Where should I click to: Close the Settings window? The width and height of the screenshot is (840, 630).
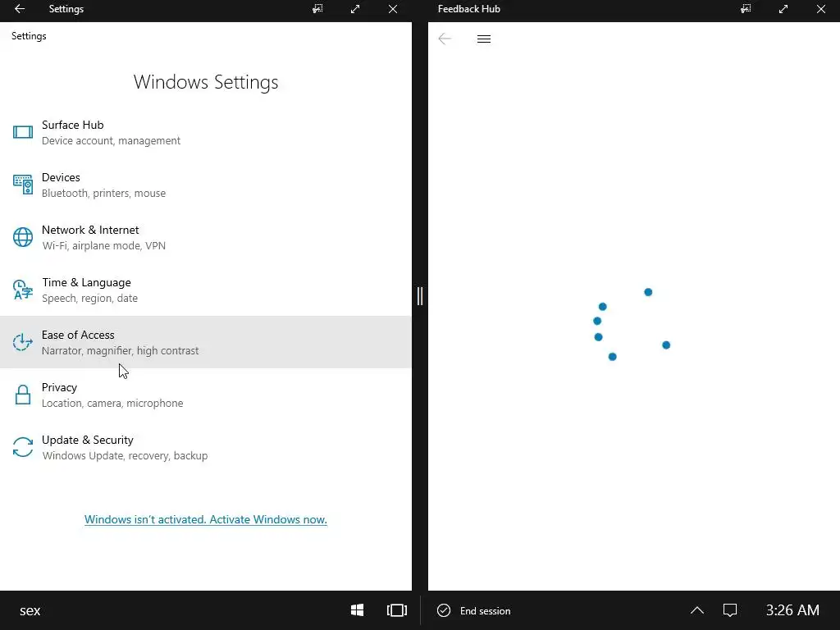pos(393,9)
